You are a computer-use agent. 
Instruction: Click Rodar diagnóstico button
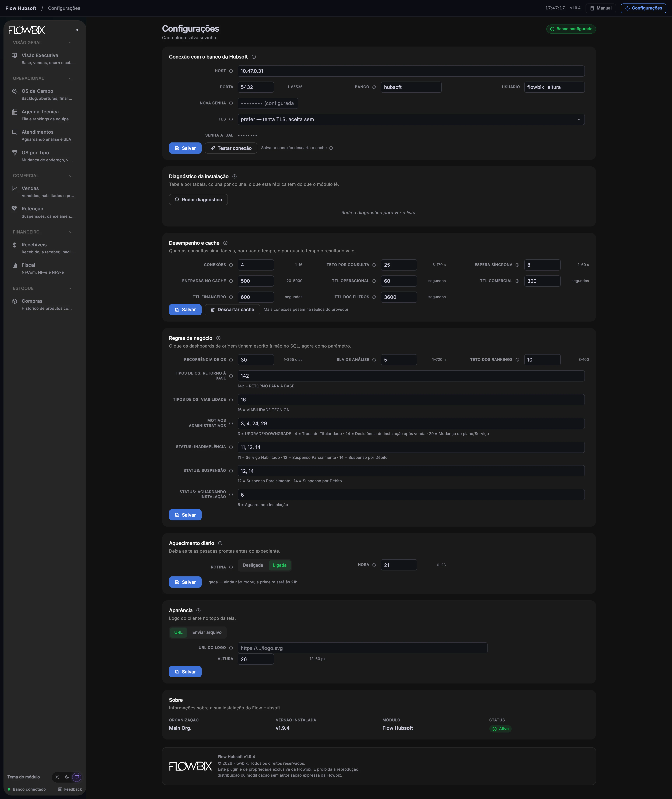pos(198,199)
